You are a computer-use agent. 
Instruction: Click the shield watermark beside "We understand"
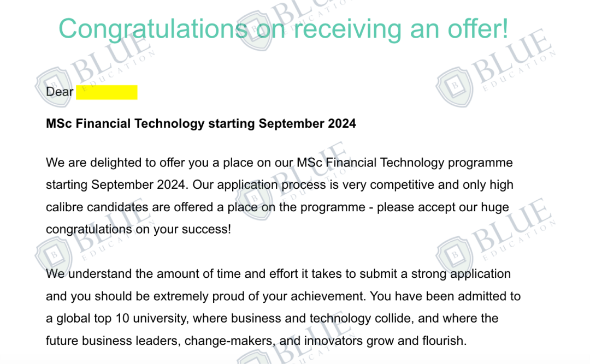pyautogui.click(x=54, y=256)
